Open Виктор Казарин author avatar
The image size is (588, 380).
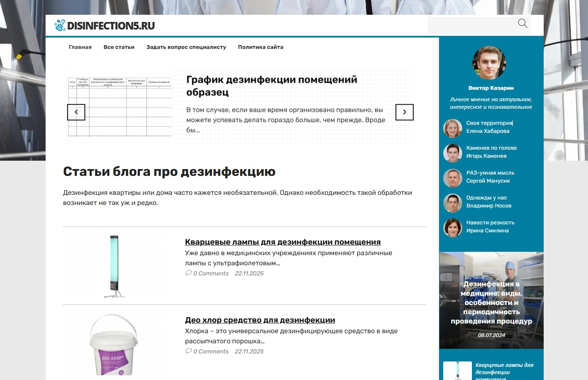pyautogui.click(x=489, y=63)
